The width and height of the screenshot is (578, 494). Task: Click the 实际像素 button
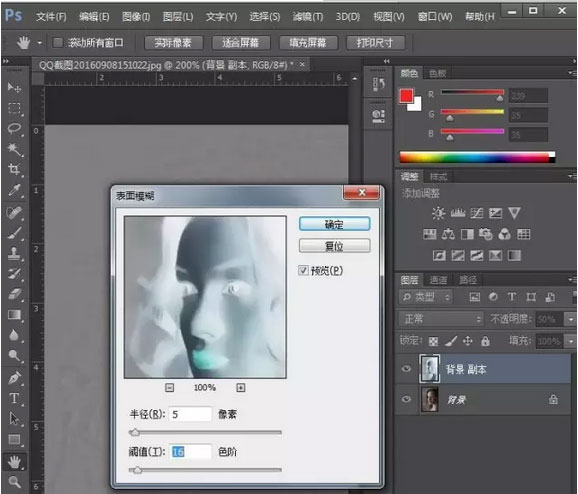click(173, 43)
